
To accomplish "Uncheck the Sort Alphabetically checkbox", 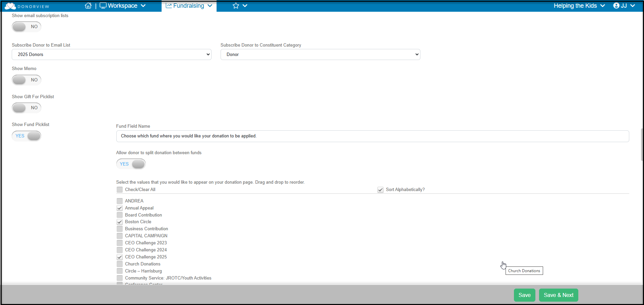I will point(380,190).
